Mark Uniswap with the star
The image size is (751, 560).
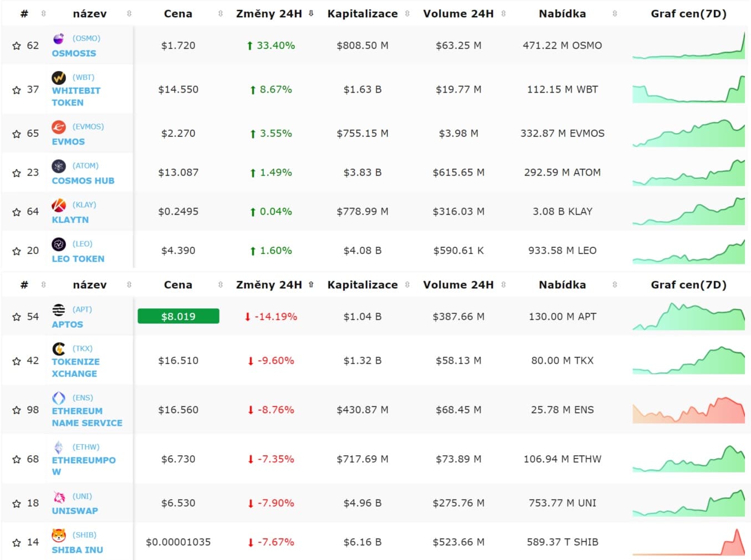[x=17, y=503]
